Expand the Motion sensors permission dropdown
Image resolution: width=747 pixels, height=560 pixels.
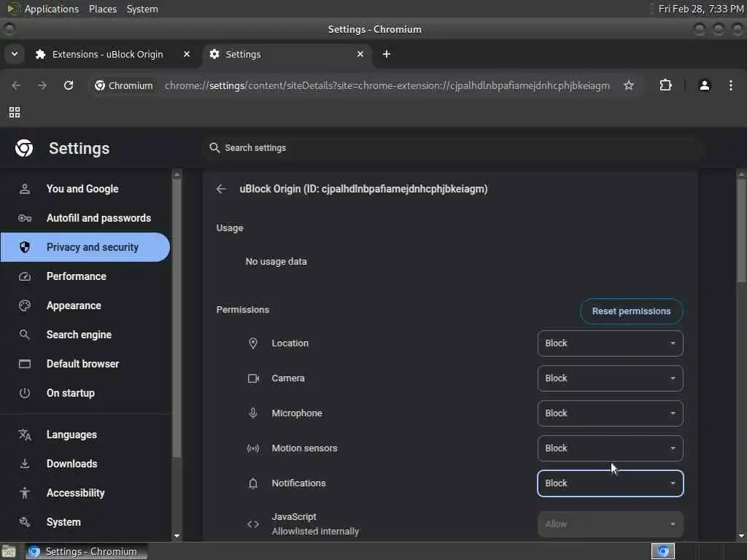point(611,448)
